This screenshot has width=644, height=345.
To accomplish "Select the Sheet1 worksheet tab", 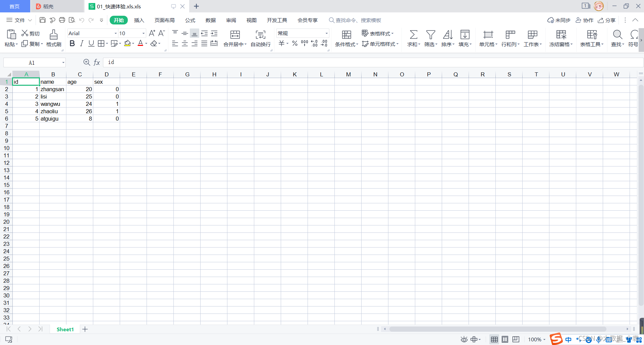I will tap(65, 329).
